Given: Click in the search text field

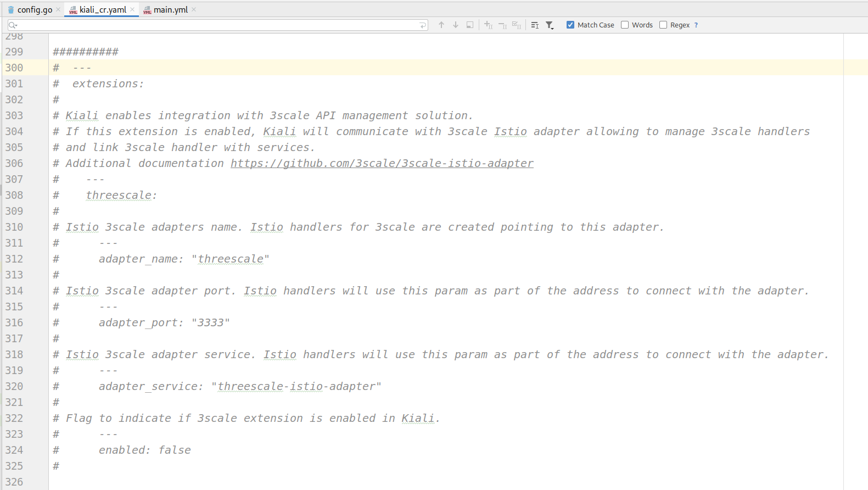Looking at the screenshot, I should tap(217, 25).
